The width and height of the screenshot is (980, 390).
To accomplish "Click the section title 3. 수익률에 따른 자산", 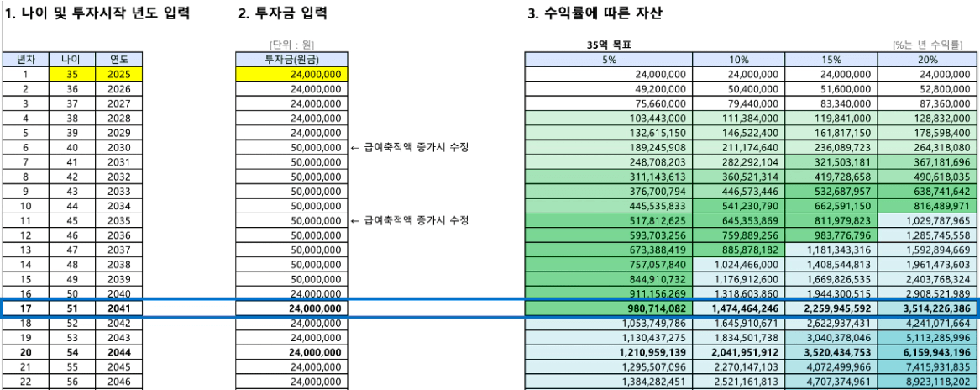I will pyautogui.click(x=596, y=13).
